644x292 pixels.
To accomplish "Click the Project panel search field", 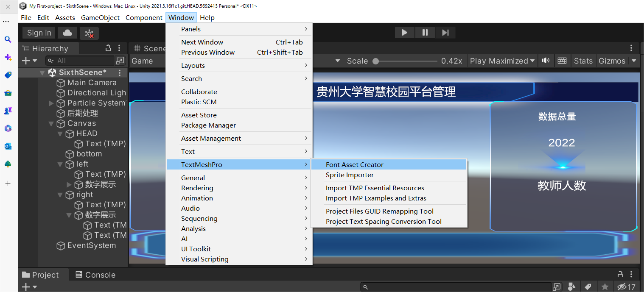I will 456,287.
